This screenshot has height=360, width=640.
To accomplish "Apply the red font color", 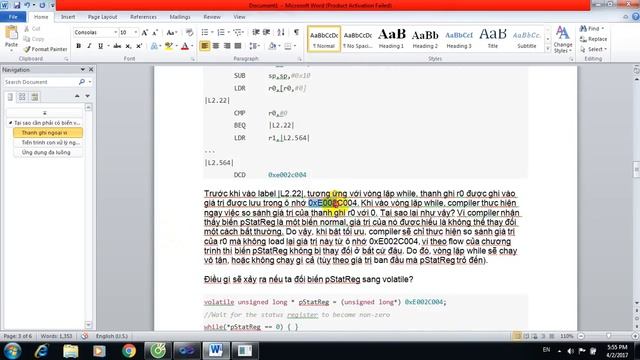I will [185, 46].
